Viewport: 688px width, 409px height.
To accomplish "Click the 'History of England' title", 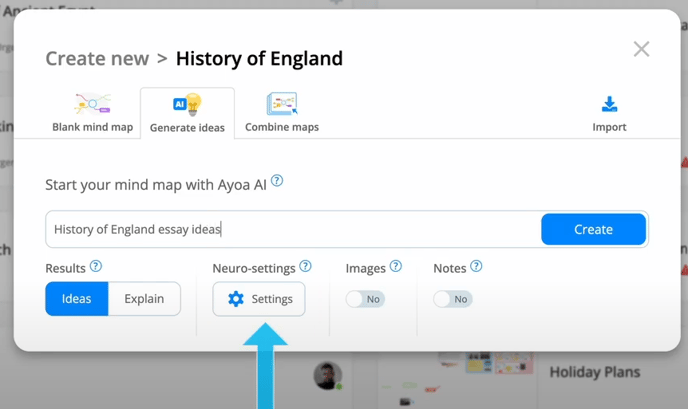I will (x=259, y=58).
